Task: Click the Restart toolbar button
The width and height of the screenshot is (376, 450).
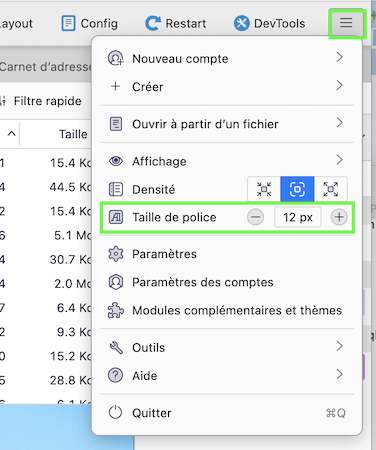Action: (176, 23)
